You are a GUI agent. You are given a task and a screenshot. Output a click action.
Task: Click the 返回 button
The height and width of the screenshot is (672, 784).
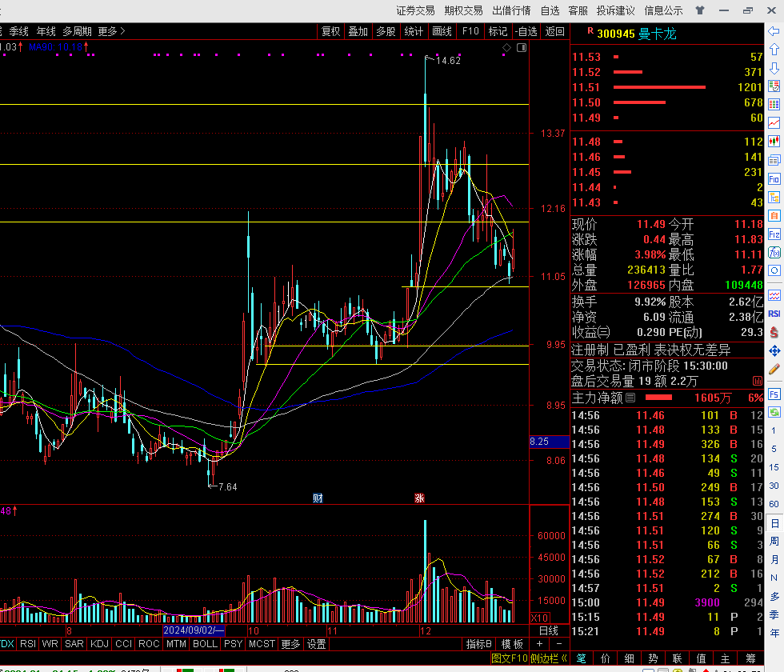(x=554, y=31)
